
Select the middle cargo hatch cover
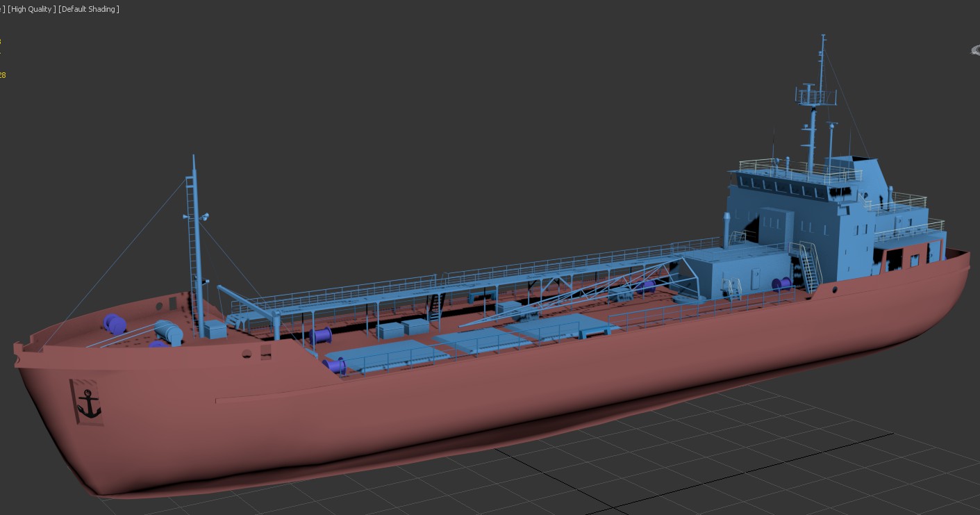click(481, 339)
